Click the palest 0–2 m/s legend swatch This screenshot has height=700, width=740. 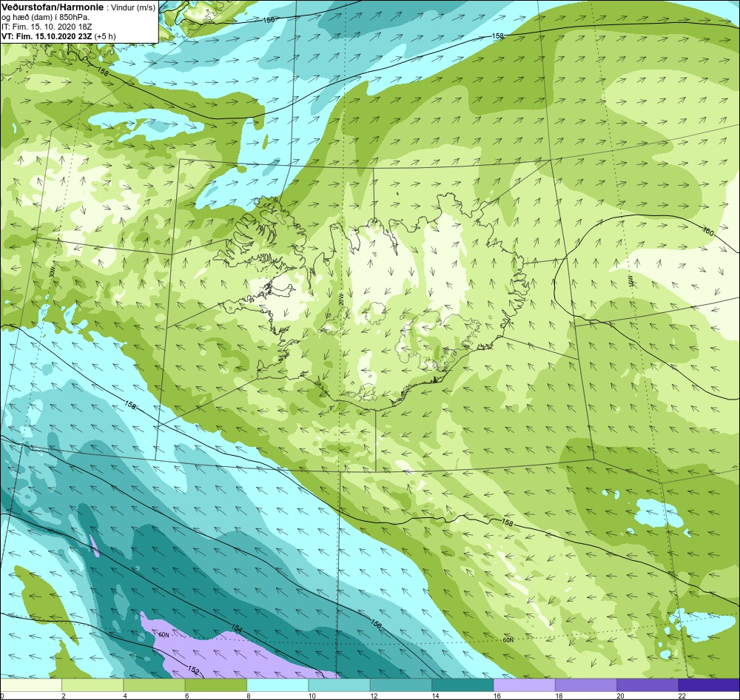(x=31, y=685)
